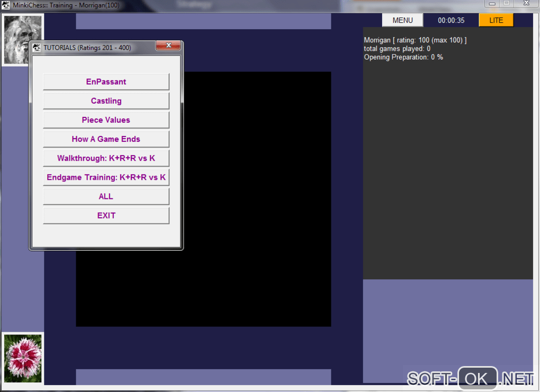Open How A Game Ends tutorial
The image size is (540, 392).
[106, 139]
